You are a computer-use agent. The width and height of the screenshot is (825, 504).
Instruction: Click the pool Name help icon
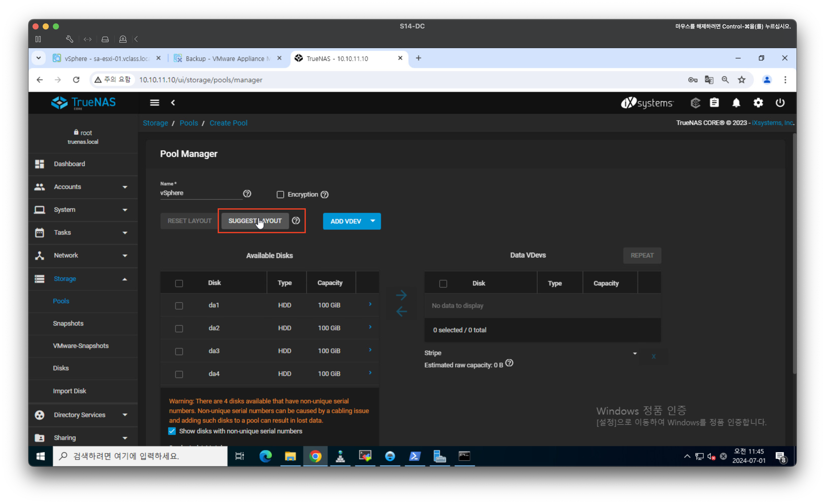point(247,194)
